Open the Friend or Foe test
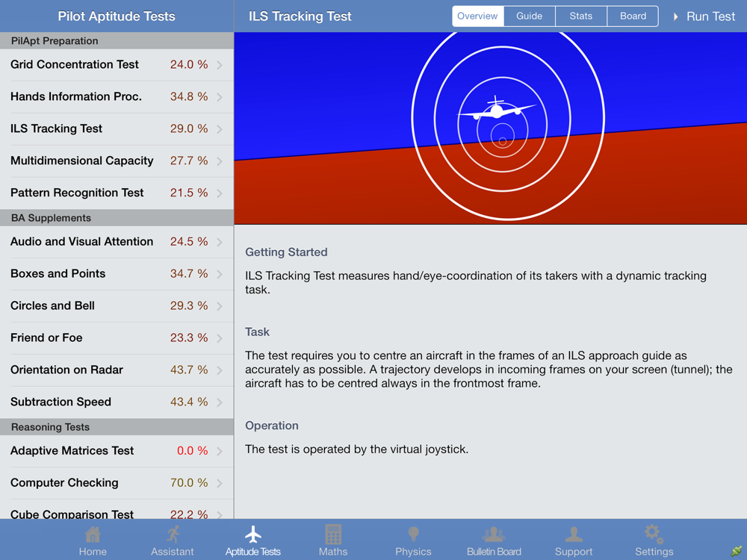 (x=117, y=338)
